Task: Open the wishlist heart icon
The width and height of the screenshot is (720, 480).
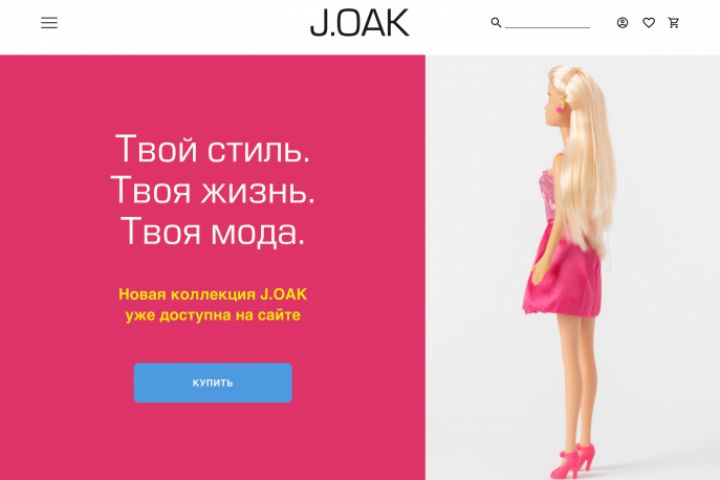Action: tap(648, 23)
